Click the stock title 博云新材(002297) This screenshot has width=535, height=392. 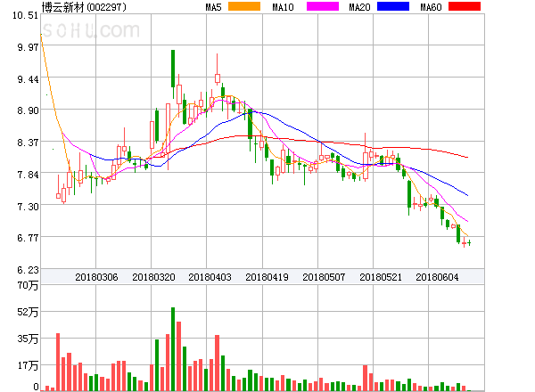(x=84, y=7)
